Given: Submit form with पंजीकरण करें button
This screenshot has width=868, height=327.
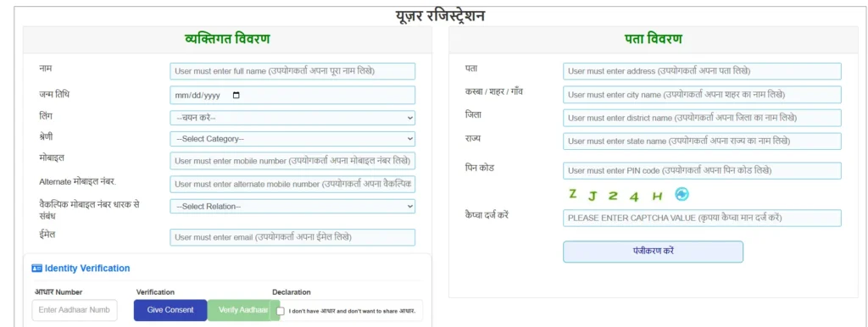Looking at the screenshot, I should pos(653,252).
